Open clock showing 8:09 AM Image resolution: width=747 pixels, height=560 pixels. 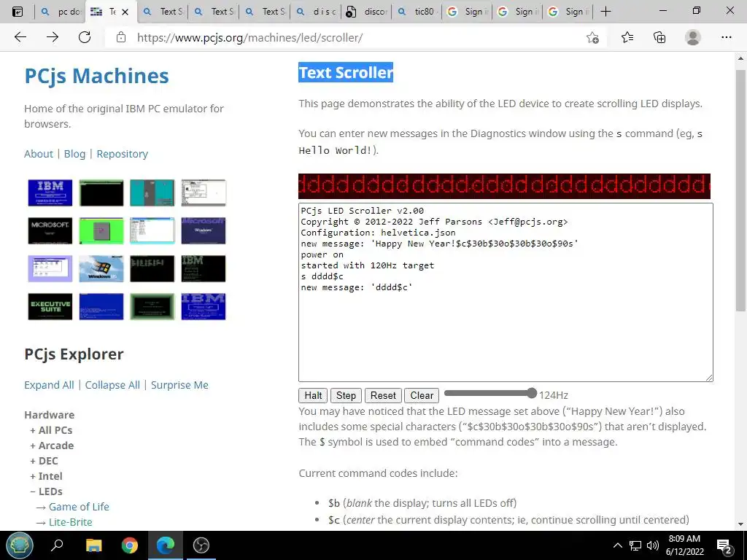[x=684, y=545]
